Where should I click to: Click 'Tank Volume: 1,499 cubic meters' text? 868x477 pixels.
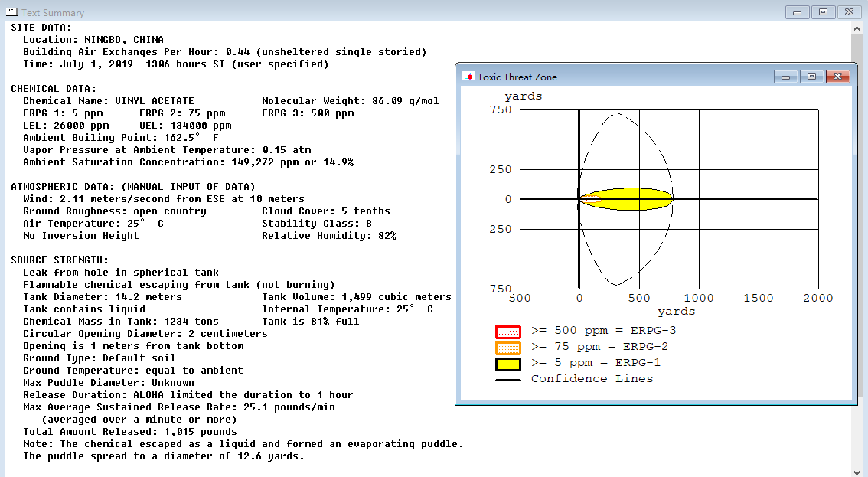(357, 296)
